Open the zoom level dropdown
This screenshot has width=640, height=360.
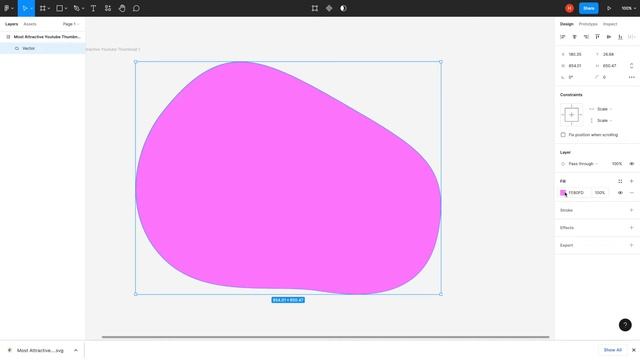click(629, 8)
